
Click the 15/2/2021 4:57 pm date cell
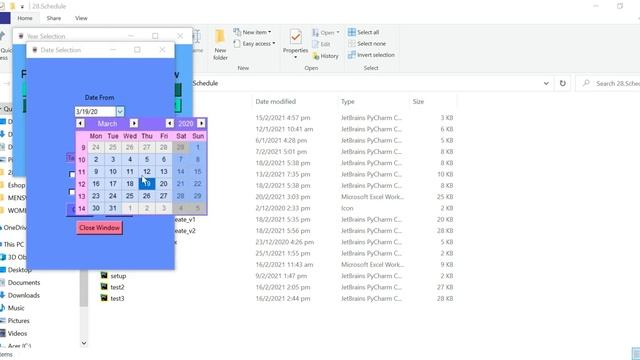tap(282, 118)
